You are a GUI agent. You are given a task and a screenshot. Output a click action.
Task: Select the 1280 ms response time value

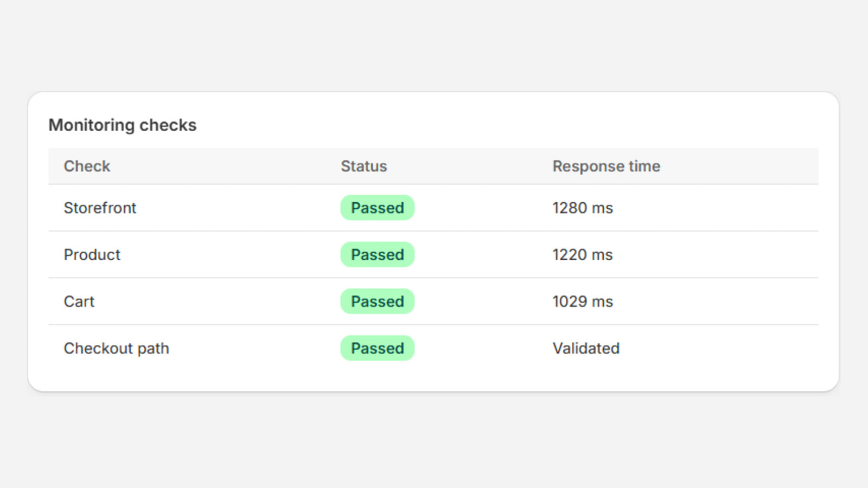point(583,208)
